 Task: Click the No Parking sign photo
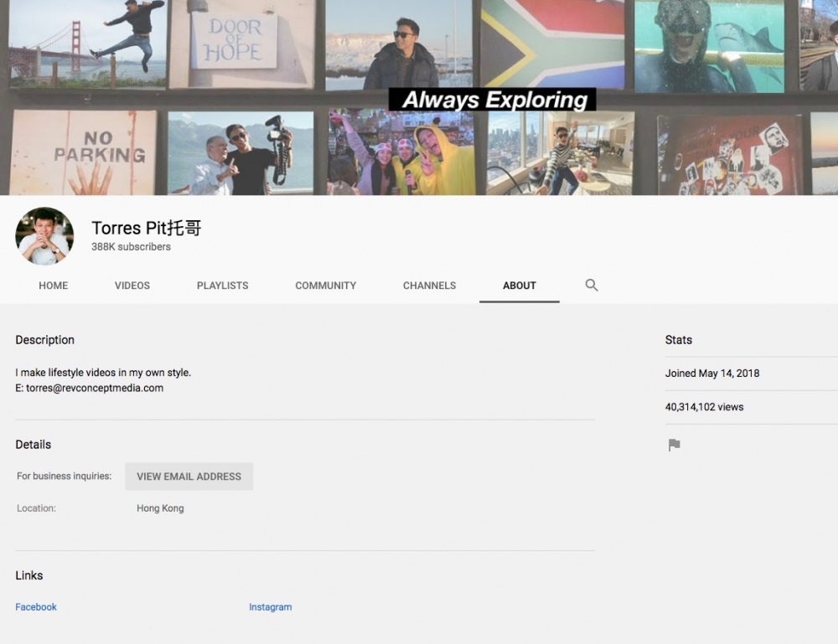(84, 152)
